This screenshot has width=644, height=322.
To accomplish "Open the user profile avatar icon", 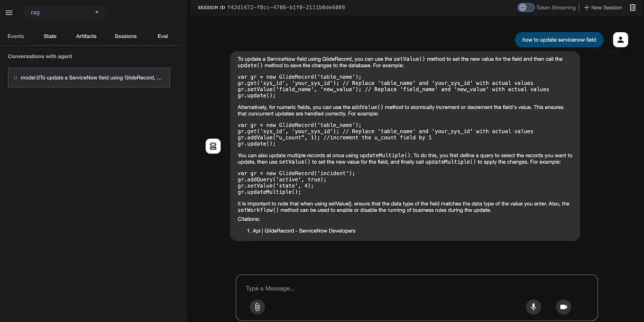I will [x=620, y=40].
